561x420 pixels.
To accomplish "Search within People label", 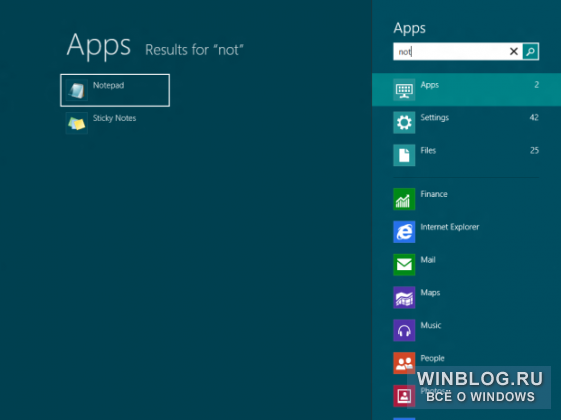I will (x=432, y=358).
